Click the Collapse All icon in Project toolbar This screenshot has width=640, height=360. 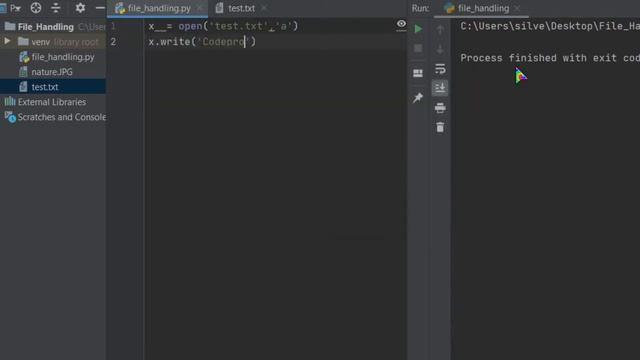(56, 8)
